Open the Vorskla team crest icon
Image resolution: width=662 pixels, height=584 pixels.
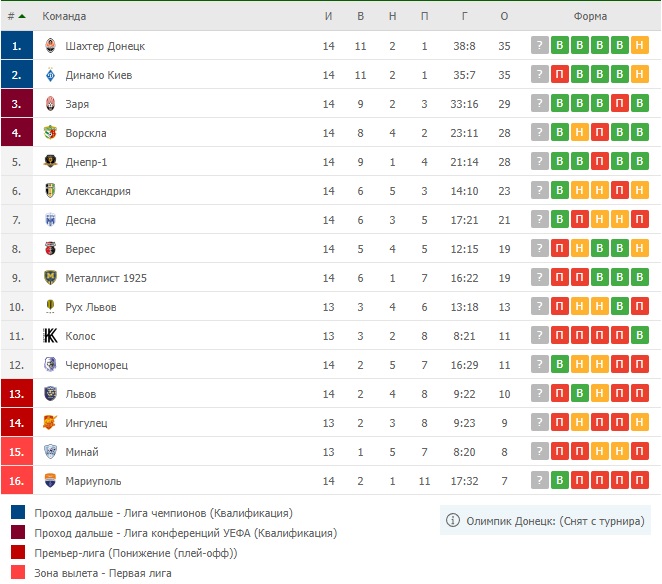coord(50,133)
